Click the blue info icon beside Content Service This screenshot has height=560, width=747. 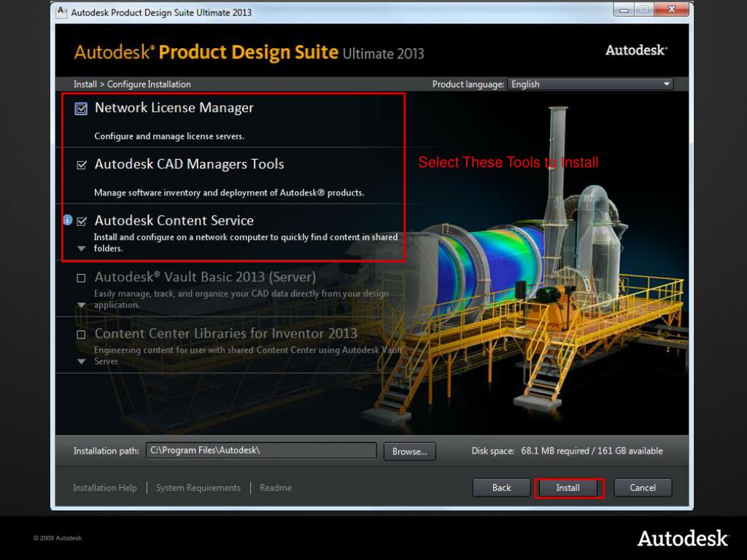pyautogui.click(x=68, y=220)
